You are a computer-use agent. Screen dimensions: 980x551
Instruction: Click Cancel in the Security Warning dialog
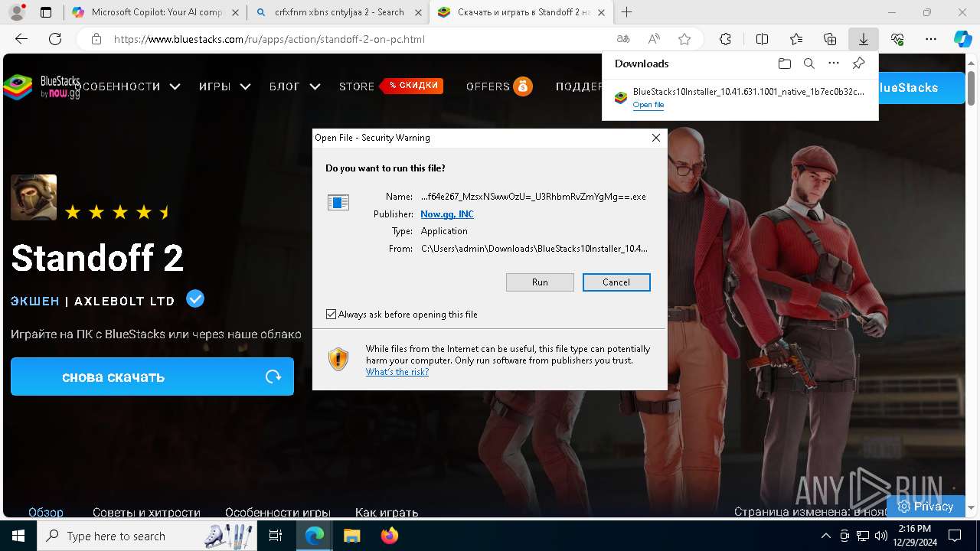click(x=616, y=282)
